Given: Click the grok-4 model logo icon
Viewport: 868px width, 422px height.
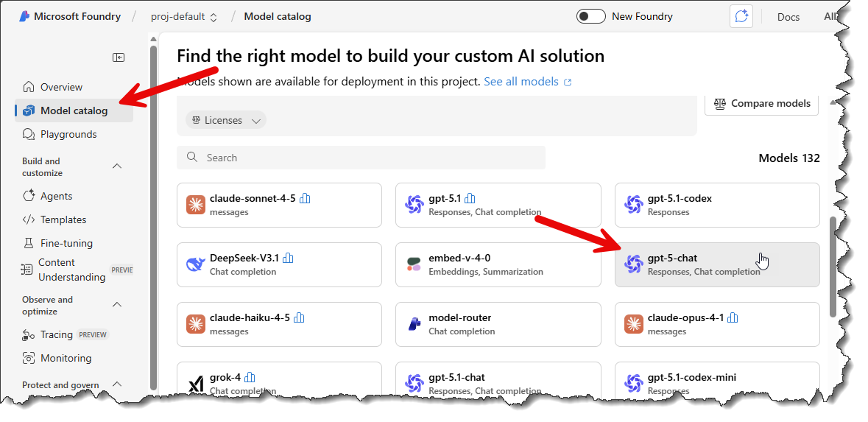Looking at the screenshot, I should [x=196, y=384].
